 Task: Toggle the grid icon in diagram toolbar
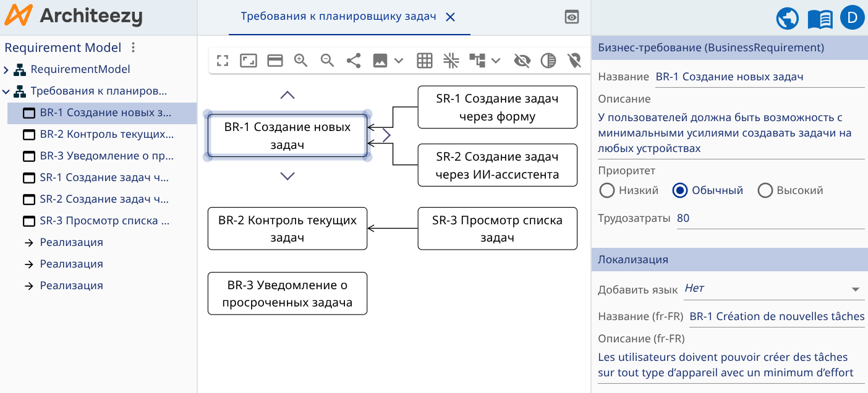(424, 61)
